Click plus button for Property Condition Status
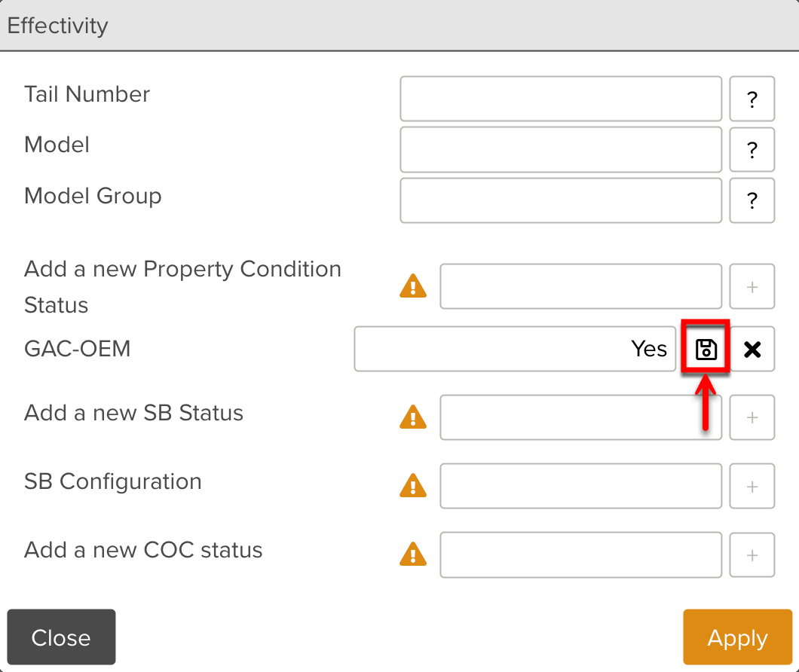This screenshot has height=672, width=799. click(x=752, y=286)
